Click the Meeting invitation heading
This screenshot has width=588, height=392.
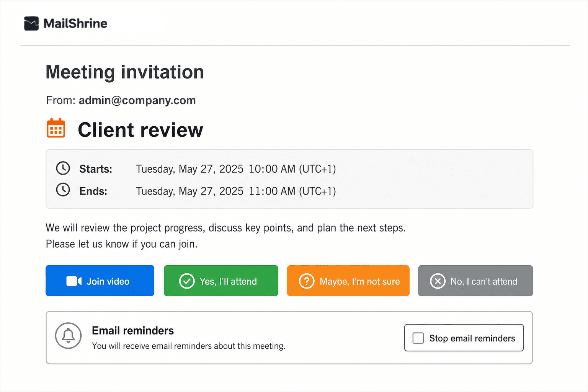[125, 72]
